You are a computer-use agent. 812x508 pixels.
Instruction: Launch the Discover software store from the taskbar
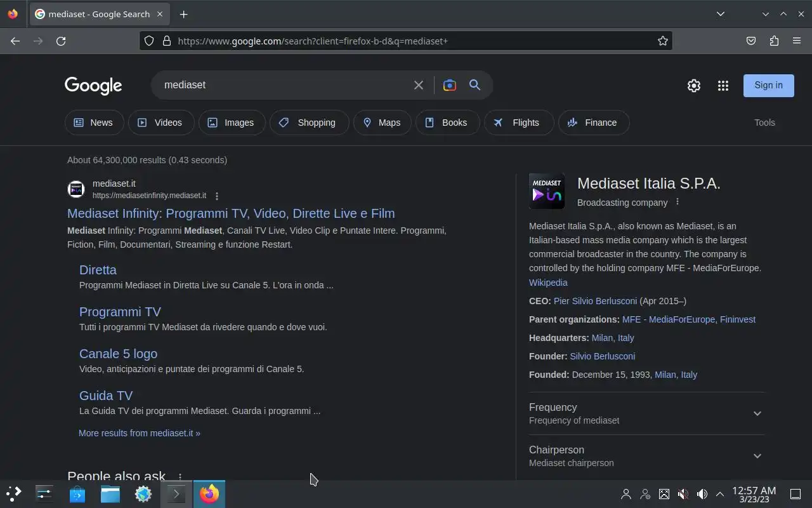(77, 493)
